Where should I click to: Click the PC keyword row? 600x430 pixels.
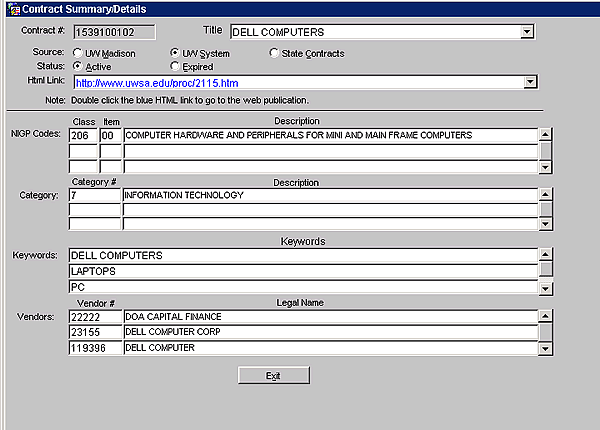(x=303, y=287)
